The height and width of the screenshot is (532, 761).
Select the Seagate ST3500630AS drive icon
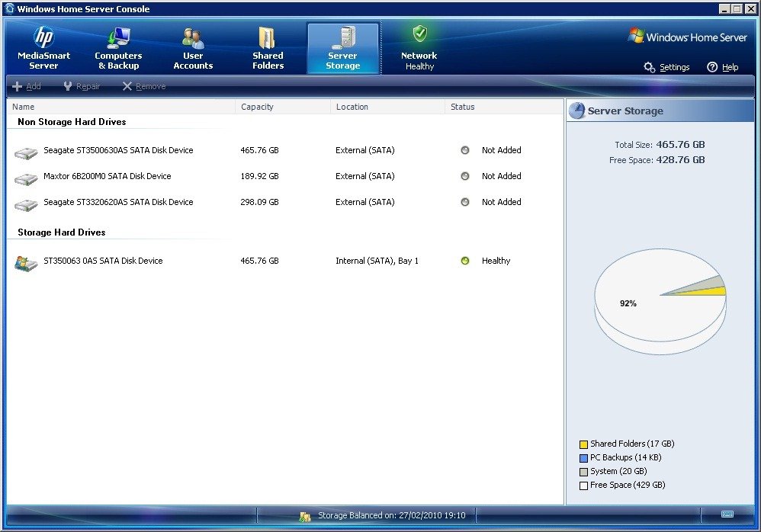click(26, 153)
